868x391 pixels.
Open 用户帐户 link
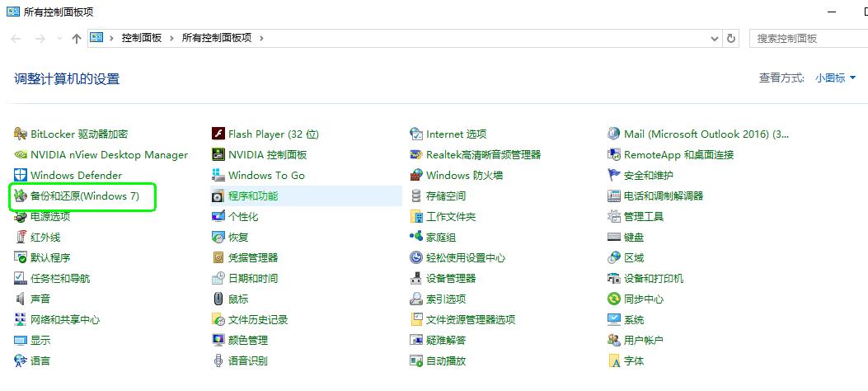pyautogui.click(x=643, y=340)
